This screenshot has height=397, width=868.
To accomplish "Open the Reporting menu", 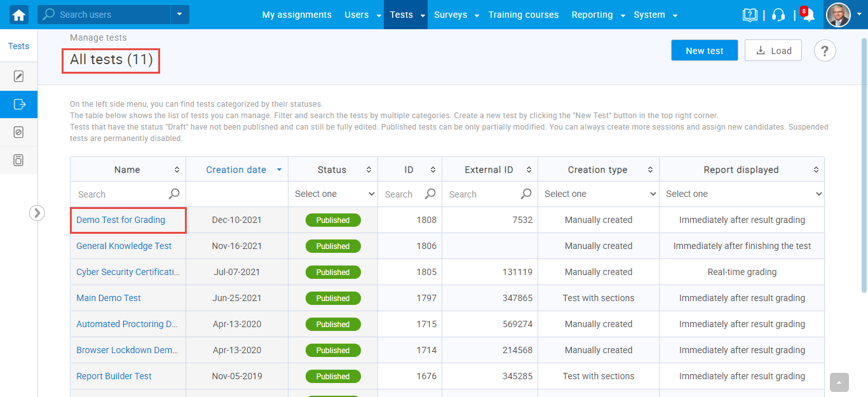I will 592,15.
